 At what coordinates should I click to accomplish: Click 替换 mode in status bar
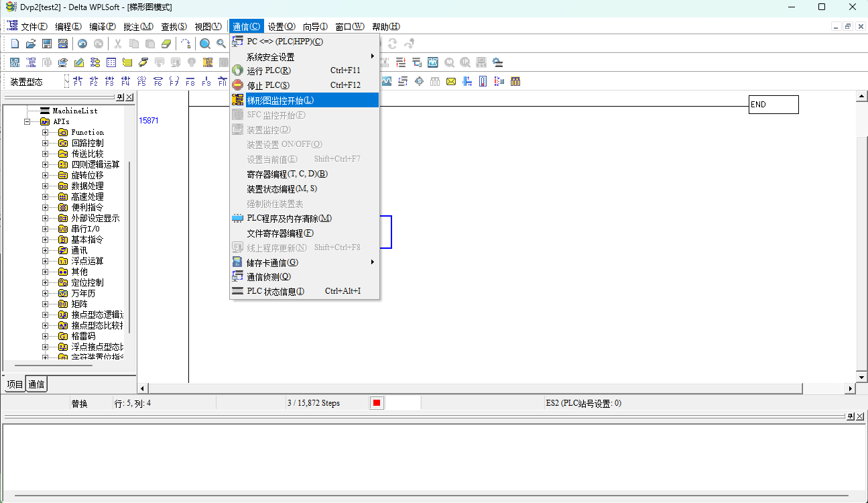[79, 403]
